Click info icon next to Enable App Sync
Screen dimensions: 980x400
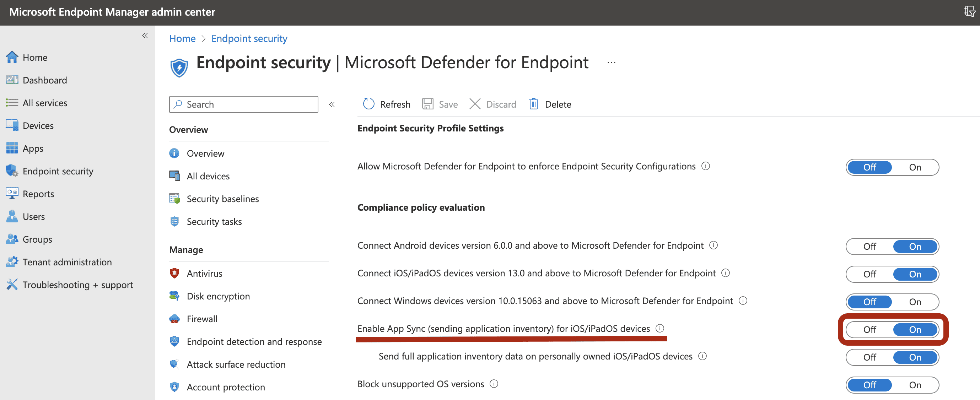pyautogui.click(x=660, y=328)
